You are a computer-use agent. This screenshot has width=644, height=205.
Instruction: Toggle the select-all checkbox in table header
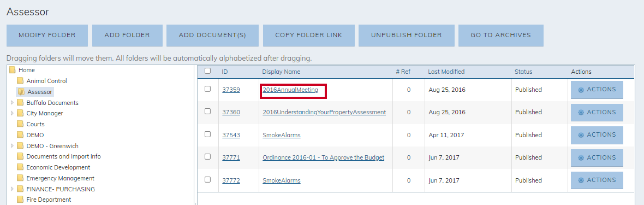click(207, 71)
